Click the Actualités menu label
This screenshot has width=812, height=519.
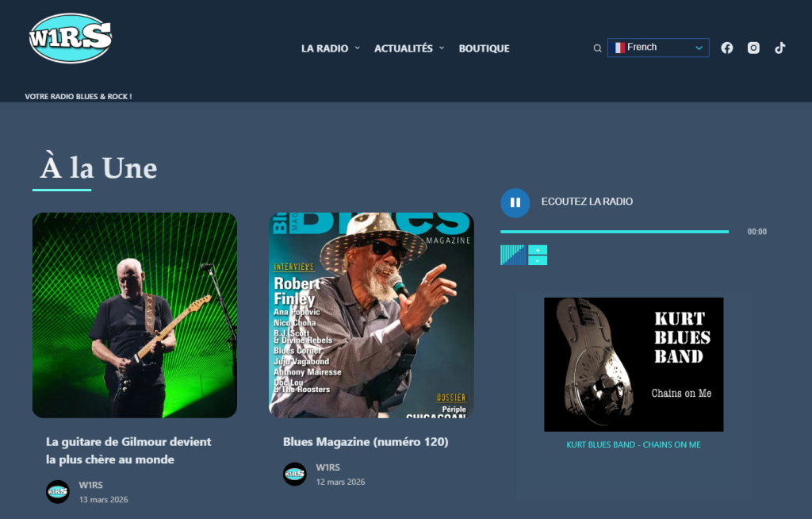pyautogui.click(x=403, y=48)
